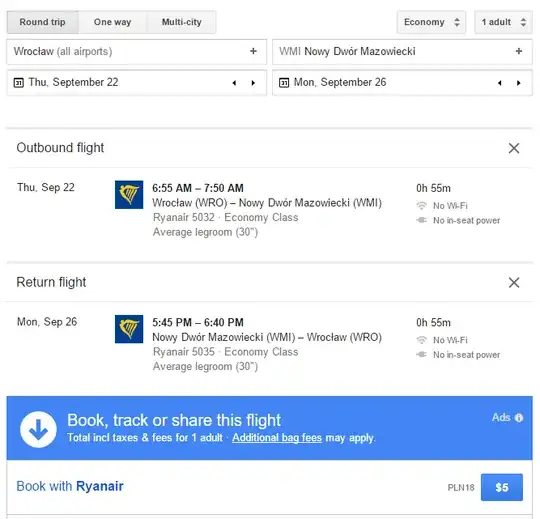
Task: Open the 1 adult passengers dropdown
Action: (503, 22)
